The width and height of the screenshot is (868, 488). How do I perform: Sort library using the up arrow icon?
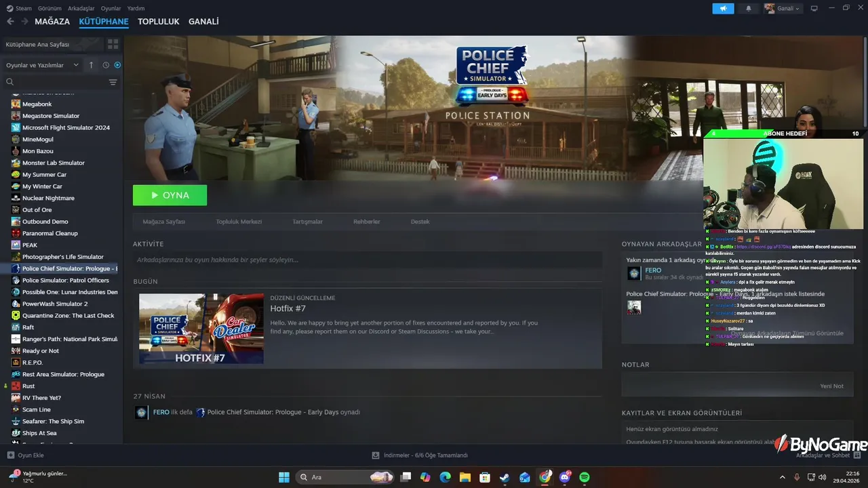point(92,65)
